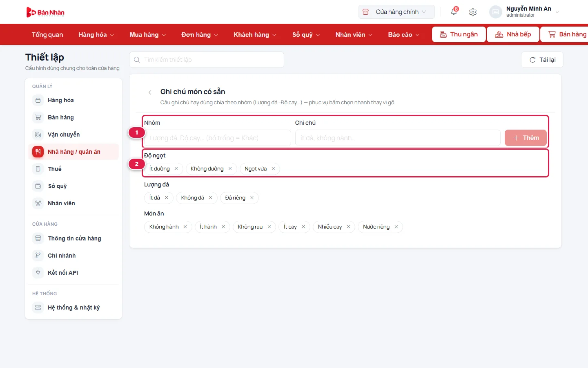The height and width of the screenshot is (368, 588).
Task: Expand the Đơn hàng navigation menu
Action: click(200, 35)
